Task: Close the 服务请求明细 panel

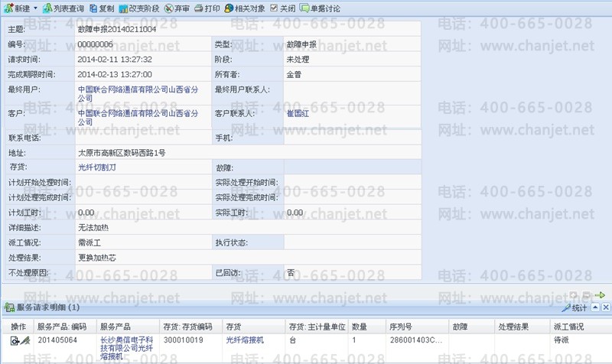Action: [606, 307]
